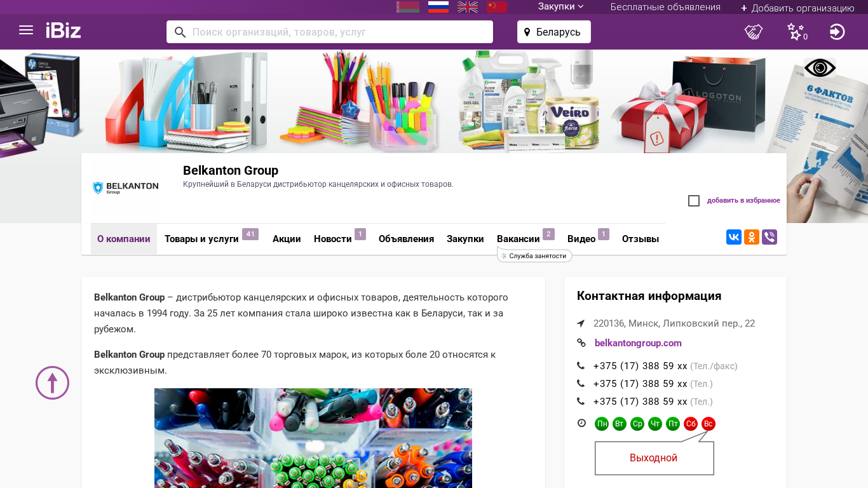The height and width of the screenshot is (488, 868).
Task: Click the 'Контактная информация' heading
Action: 649,296
